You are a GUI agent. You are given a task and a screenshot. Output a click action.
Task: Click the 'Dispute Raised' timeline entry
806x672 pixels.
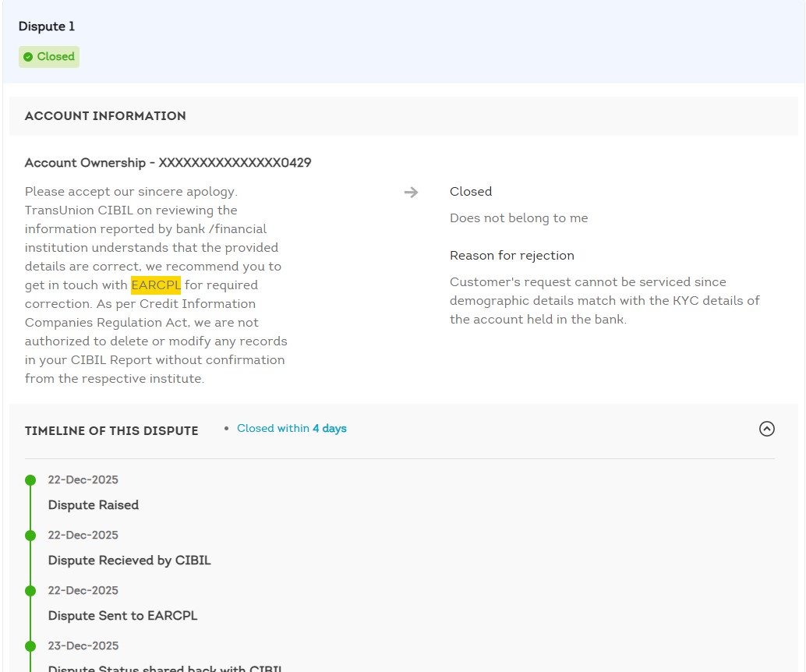(94, 505)
